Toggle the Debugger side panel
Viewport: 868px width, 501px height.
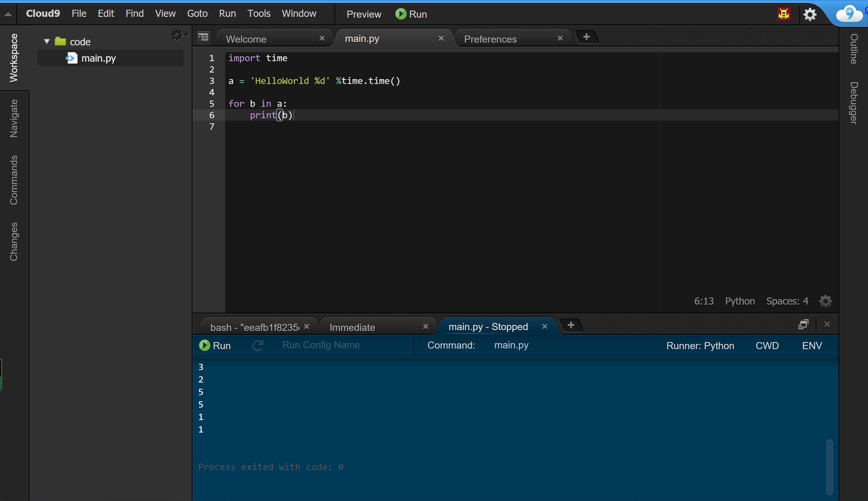pyautogui.click(x=853, y=103)
